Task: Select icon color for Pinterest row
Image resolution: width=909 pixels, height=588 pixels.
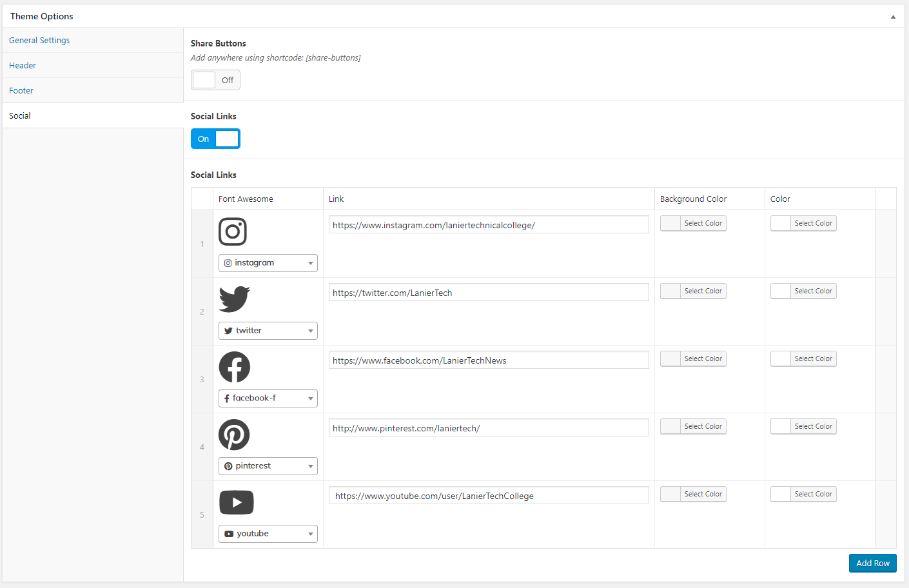Action: pyautogui.click(x=803, y=426)
